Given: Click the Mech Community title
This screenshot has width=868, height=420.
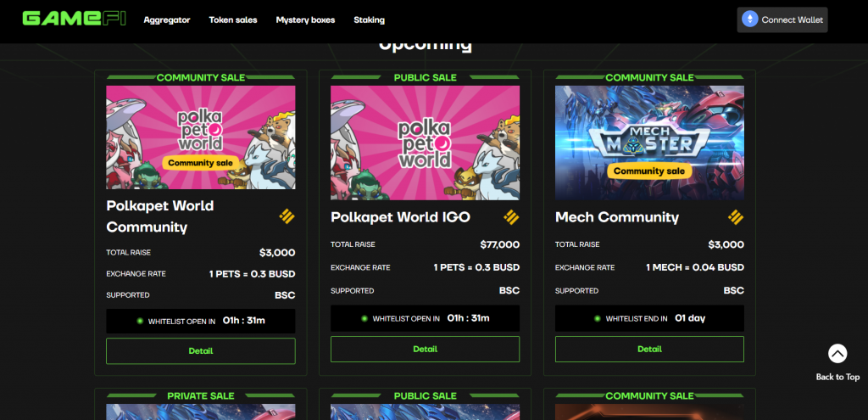Looking at the screenshot, I should click(x=617, y=217).
